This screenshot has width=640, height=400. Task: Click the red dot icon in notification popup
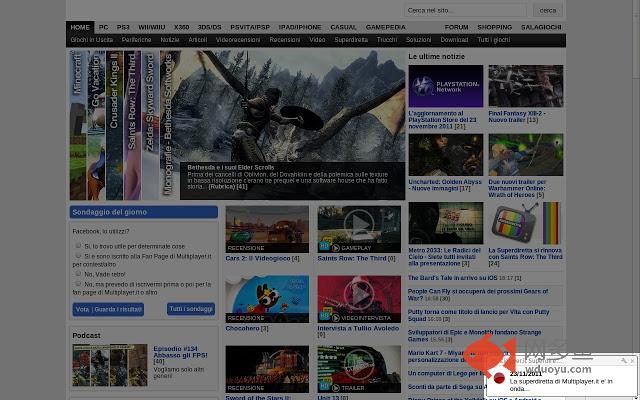[499, 379]
